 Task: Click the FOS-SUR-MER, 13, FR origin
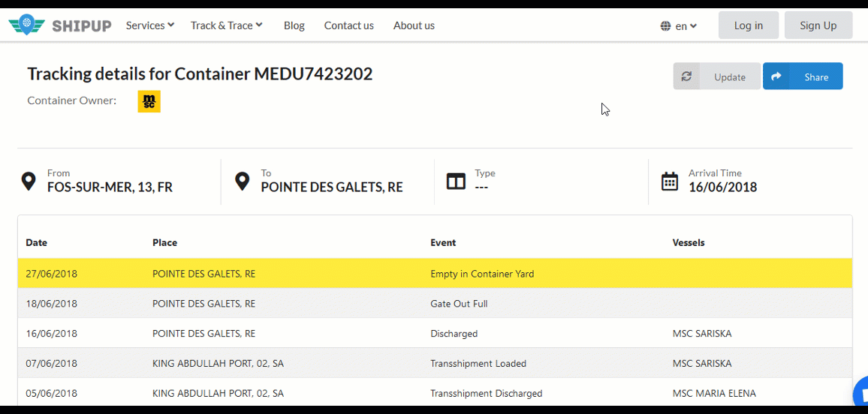[110, 187]
